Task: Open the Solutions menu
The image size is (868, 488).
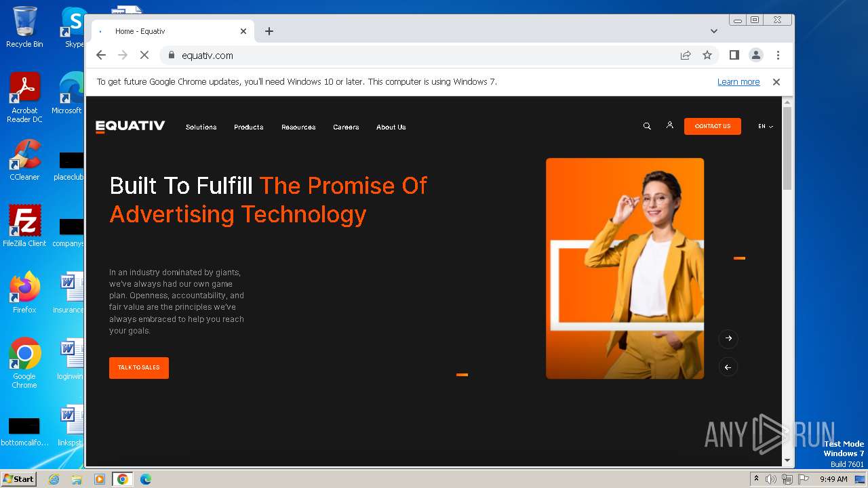Action: [x=201, y=127]
